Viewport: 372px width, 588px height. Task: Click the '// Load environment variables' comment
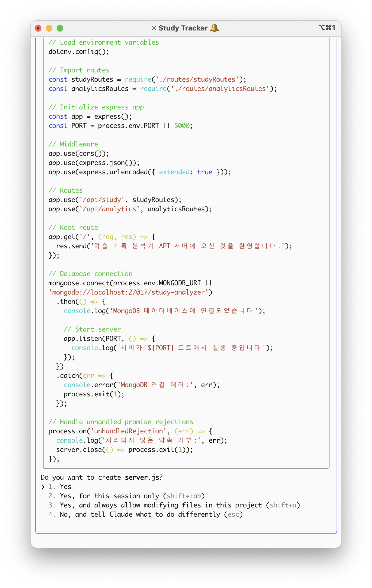coord(104,42)
